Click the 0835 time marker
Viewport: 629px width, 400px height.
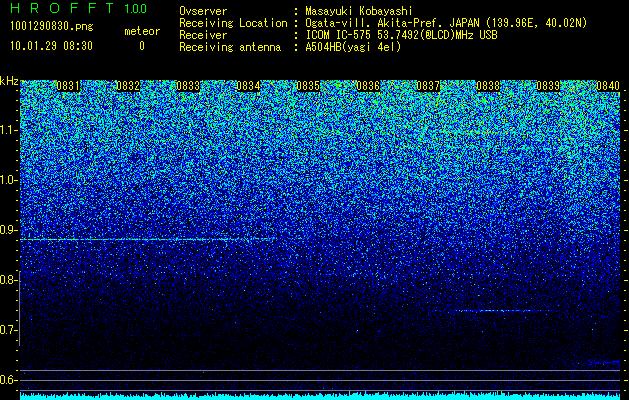coord(308,86)
